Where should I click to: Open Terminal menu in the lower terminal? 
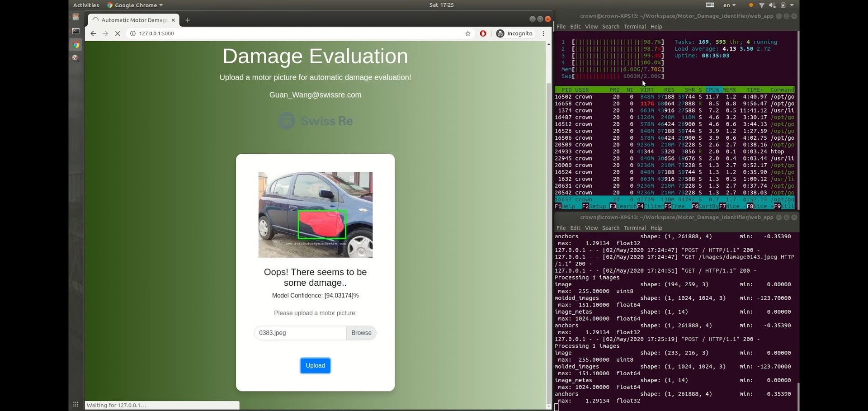635,228
